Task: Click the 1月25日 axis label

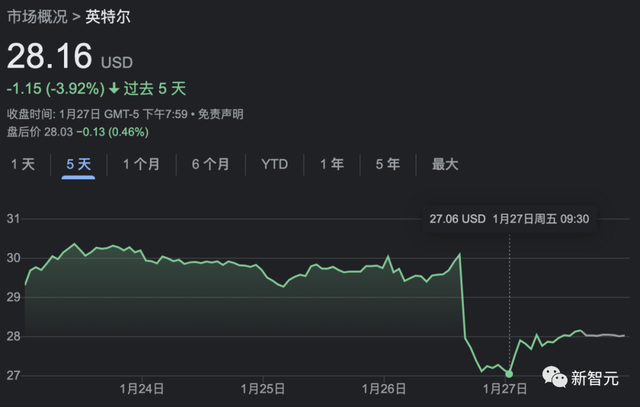Action: (263, 389)
